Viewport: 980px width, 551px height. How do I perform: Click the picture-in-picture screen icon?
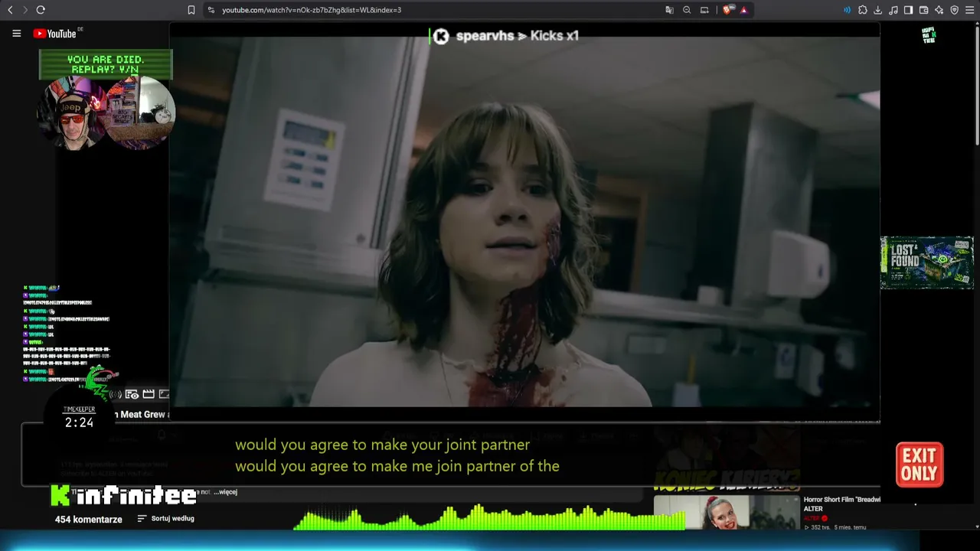pyautogui.click(x=704, y=10)
